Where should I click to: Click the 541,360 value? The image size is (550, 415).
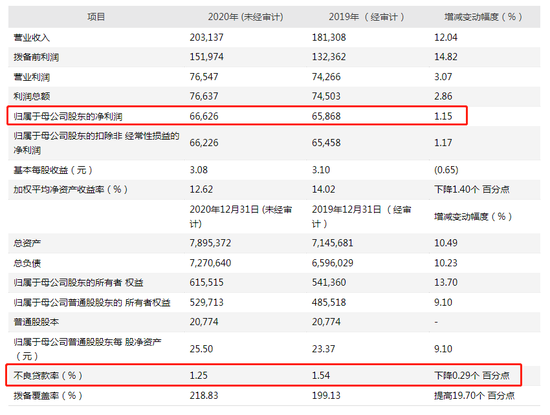coord(329,282)
